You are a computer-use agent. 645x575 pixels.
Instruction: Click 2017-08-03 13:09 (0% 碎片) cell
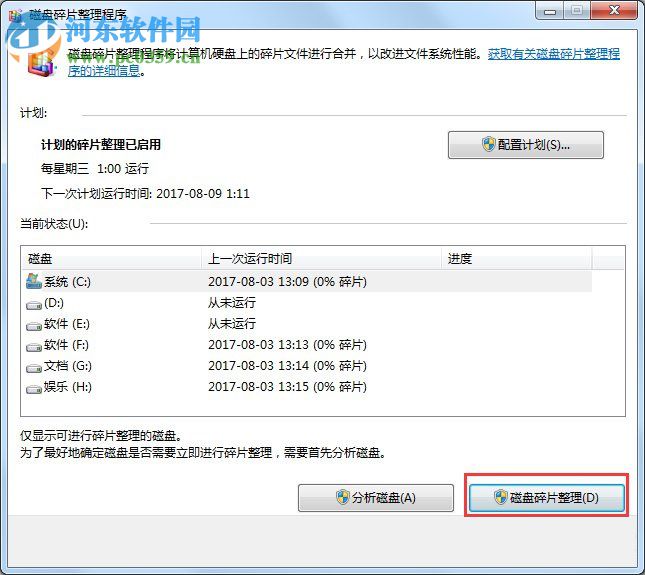click(x=287, y=282)
